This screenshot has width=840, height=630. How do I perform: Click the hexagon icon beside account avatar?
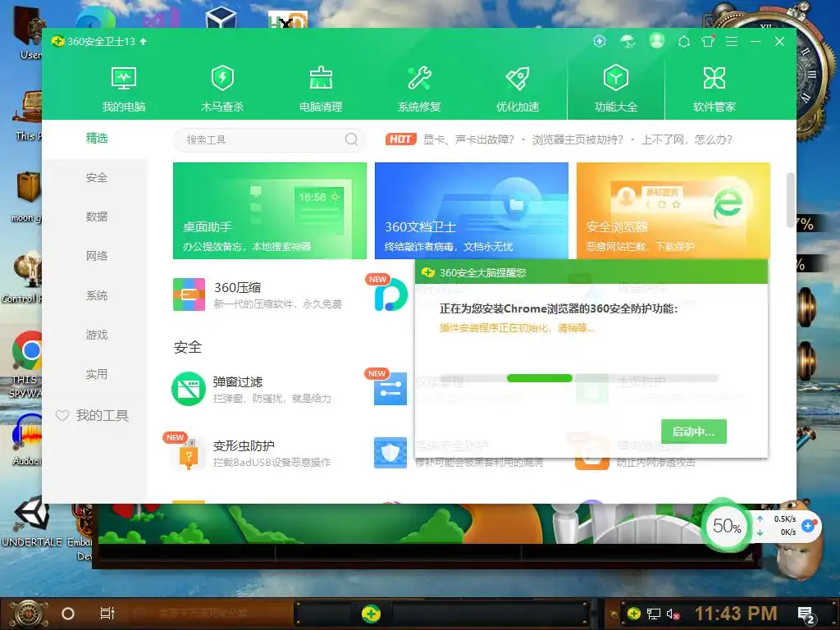[x=683, y=41]
